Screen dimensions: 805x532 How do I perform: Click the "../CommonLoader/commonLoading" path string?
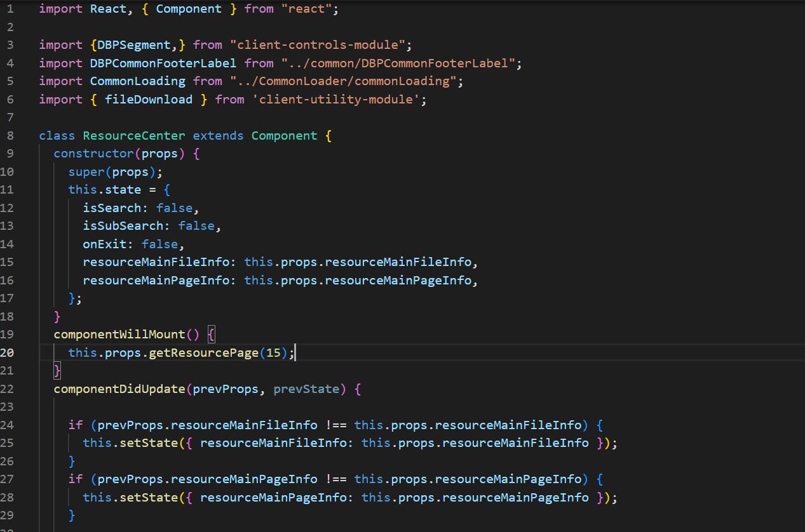(342, 81)
